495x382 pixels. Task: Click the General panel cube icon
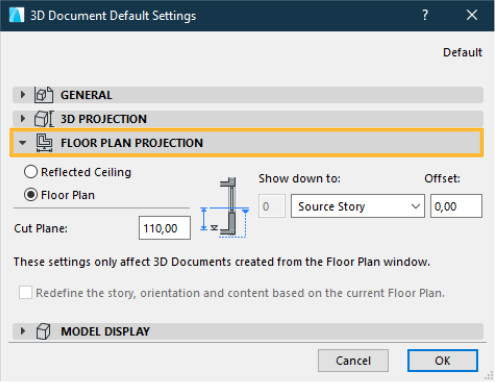point(43,95)
